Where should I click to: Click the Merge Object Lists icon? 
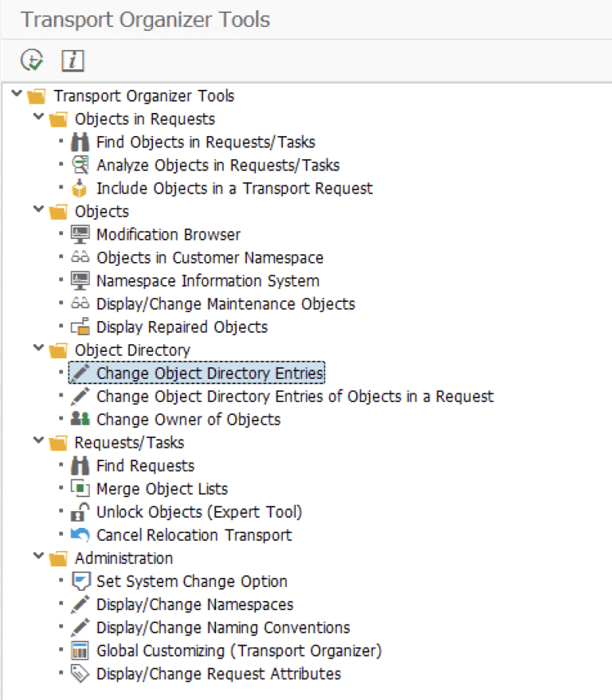coord(83,488)
